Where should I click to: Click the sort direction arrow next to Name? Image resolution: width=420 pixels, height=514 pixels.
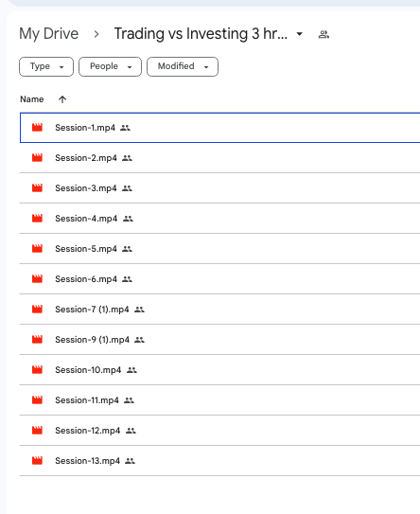[62, 99]
